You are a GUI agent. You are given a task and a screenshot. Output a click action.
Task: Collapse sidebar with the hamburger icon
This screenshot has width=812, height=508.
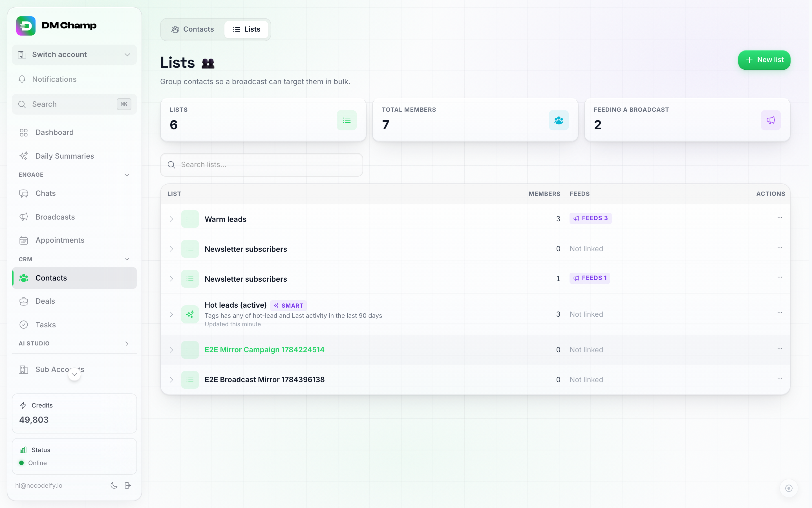[126, 26]
